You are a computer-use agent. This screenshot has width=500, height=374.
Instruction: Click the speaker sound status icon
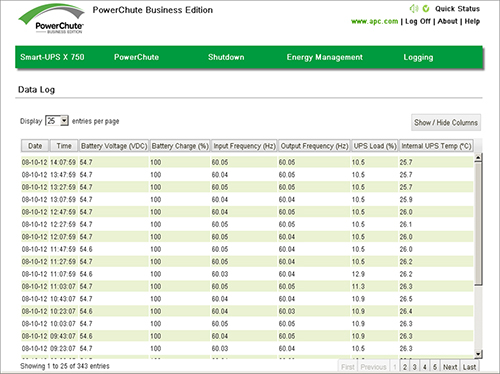(x=414, y=9)
